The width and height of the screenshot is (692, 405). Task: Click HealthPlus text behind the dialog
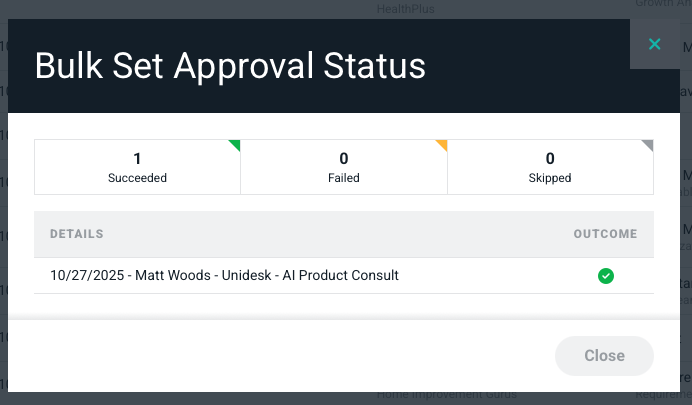[408, 9]
